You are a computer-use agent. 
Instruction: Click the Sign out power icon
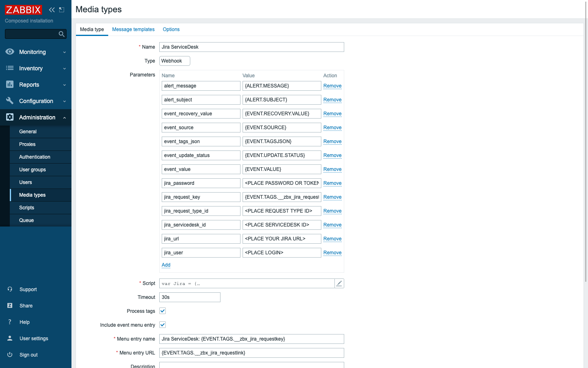click(10, 355)
